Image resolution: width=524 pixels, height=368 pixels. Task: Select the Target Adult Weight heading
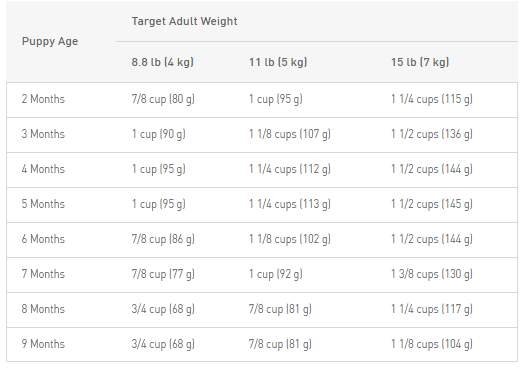tap(184, 21)
